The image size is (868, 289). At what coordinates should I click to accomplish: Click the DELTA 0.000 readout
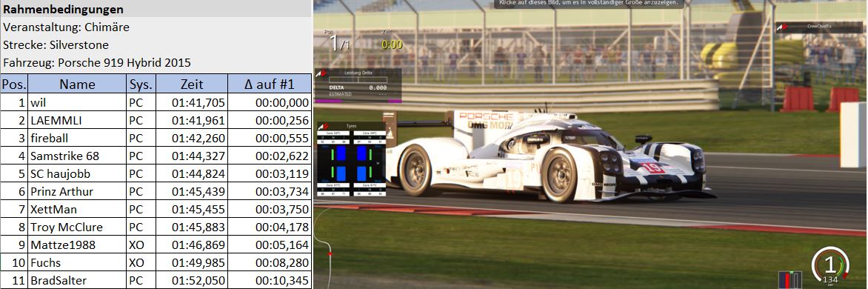pos(358,87)
